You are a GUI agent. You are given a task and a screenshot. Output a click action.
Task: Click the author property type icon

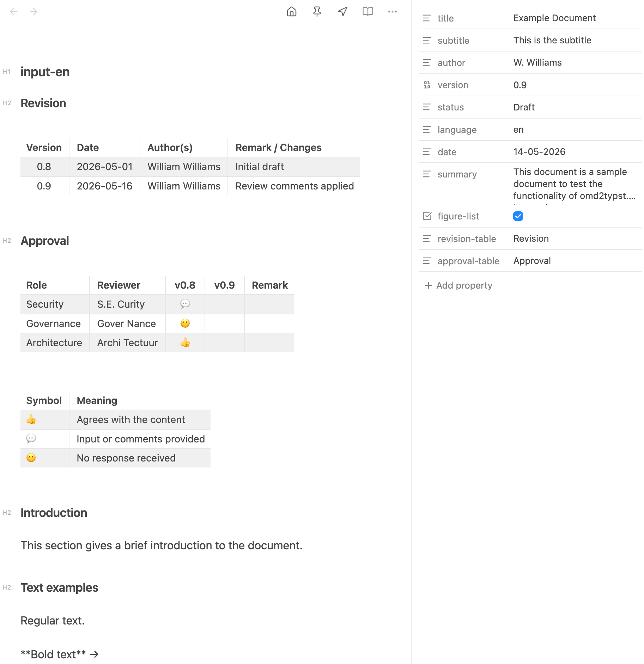point(427,62)
